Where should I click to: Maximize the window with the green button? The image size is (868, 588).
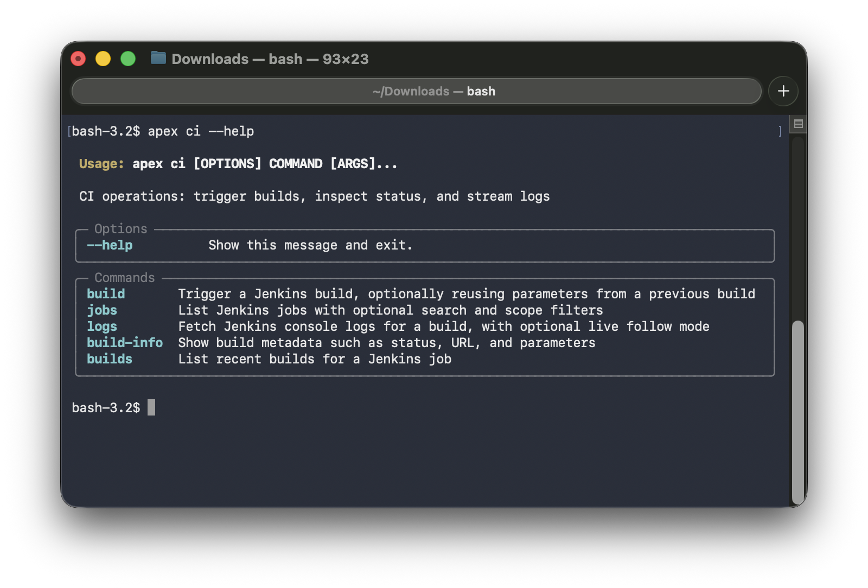[x=128, y=59]
